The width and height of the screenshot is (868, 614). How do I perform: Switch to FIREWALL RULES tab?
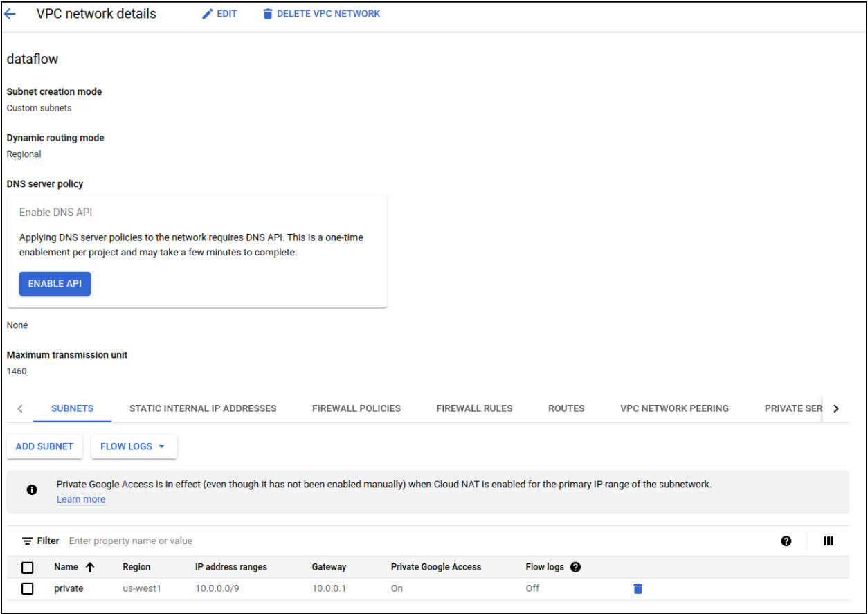click(x=474, y=408)
